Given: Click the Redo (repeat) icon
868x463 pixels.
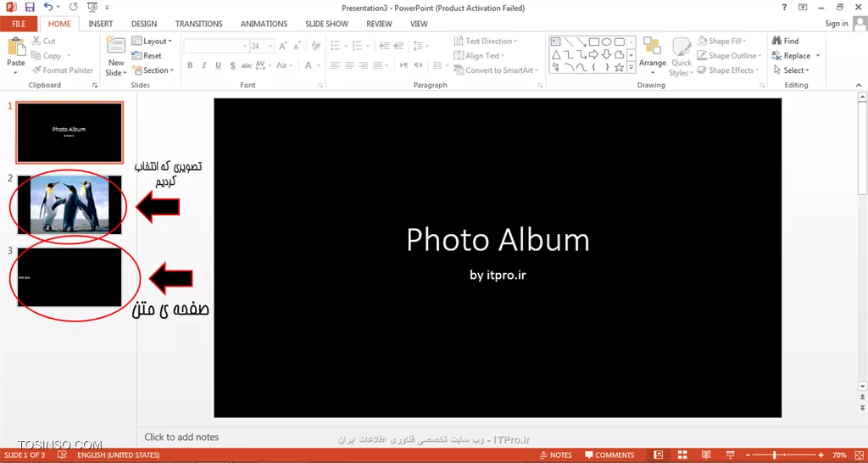Looking at the screenshot, I should tap(74, 7).
